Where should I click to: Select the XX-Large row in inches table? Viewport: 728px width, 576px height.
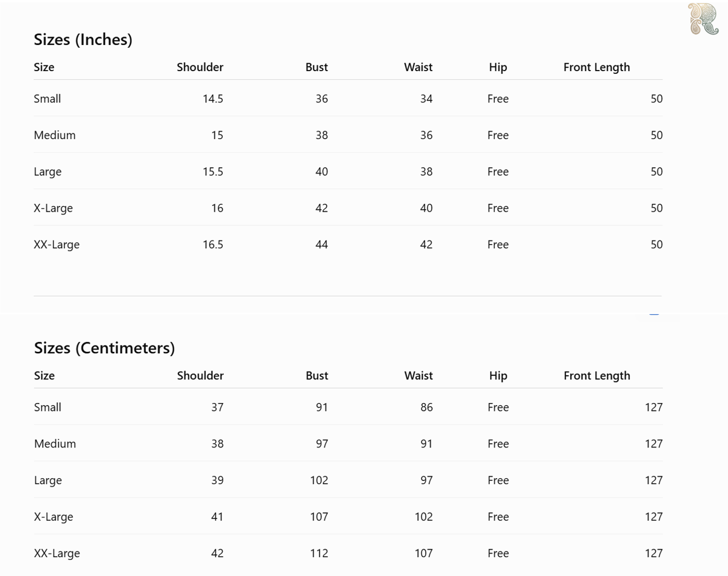(348, 245)
